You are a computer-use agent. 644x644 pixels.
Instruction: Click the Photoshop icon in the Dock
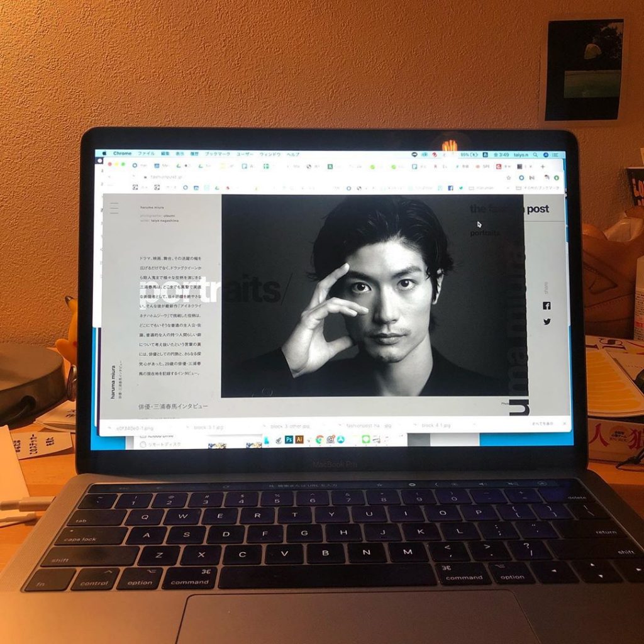[x=289, y=440]
